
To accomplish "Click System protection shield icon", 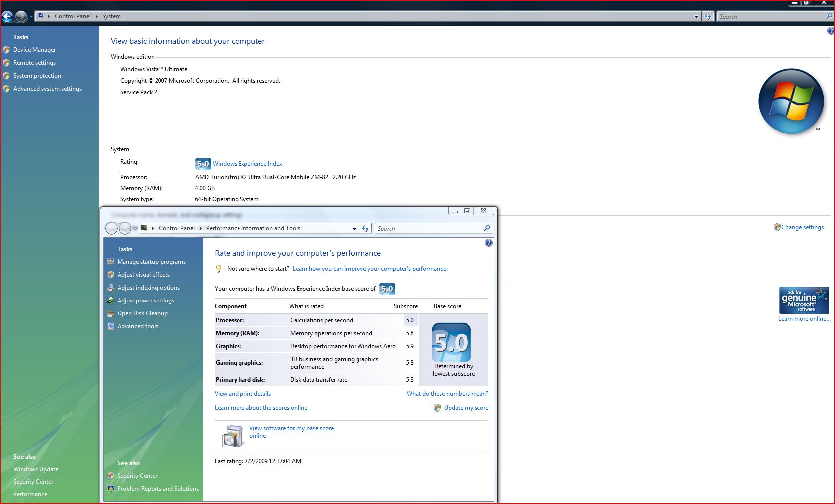I will [x=6, y=76].
